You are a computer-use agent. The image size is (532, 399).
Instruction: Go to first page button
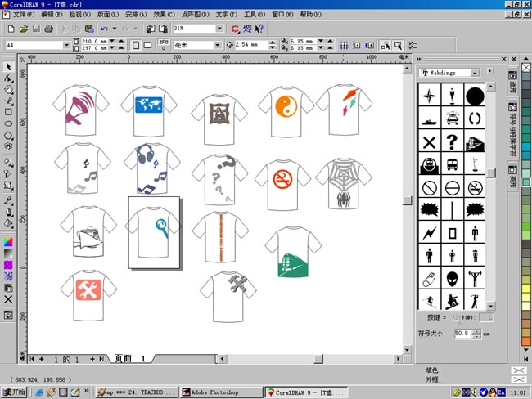pyautogui.click(x=32, y=359)
